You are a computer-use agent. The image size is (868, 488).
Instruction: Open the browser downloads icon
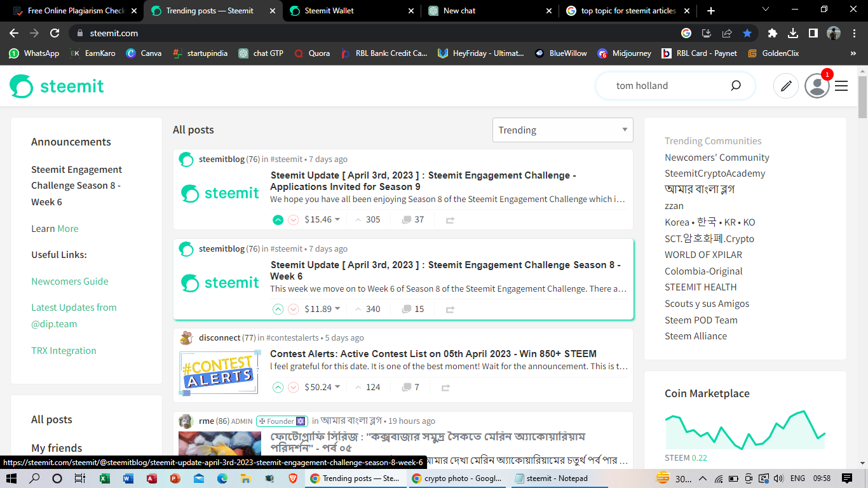pos(793,33)
